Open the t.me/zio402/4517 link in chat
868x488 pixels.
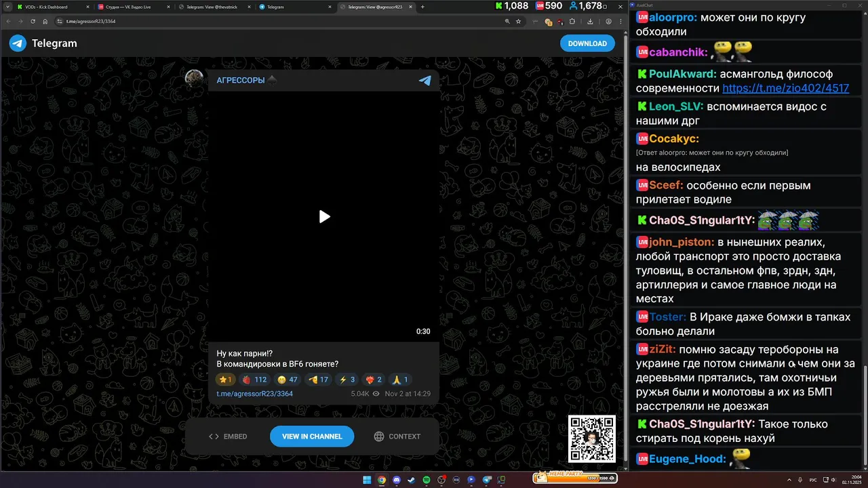point(786,88)
